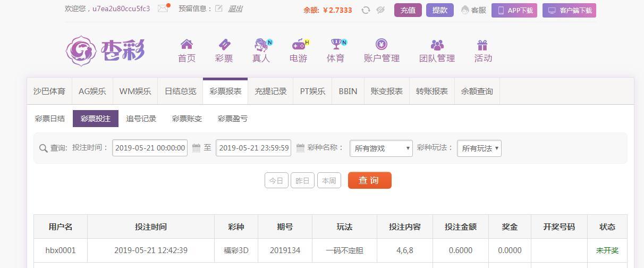Click the 投注时间 column header
This screenshot has height=268, width=644.
pos(151,227)
